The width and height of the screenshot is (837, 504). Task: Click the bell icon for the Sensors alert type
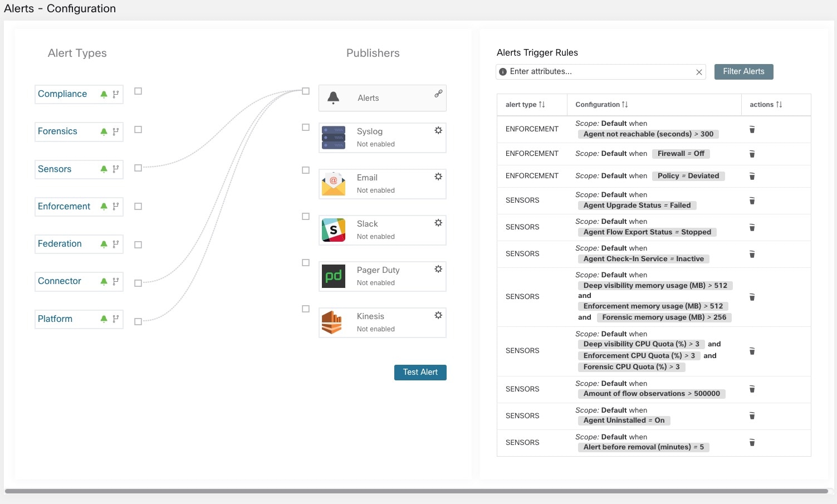coord(104,169)
